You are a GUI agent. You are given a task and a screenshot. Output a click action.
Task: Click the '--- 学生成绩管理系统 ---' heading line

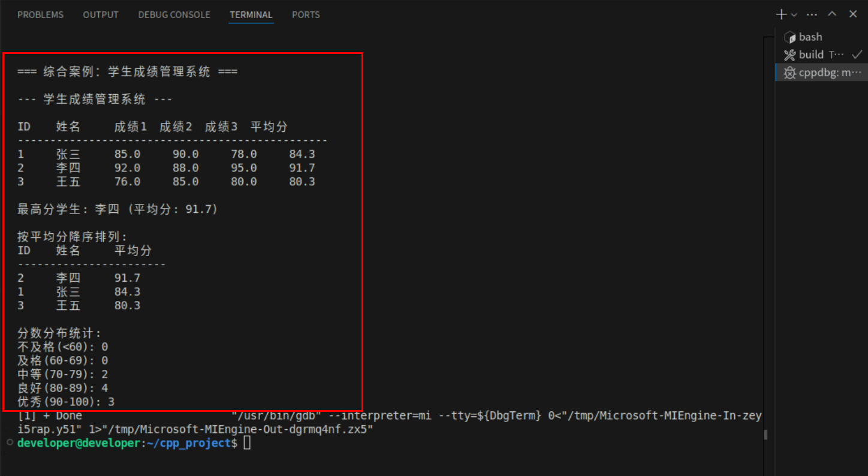[x=95, y=100]
